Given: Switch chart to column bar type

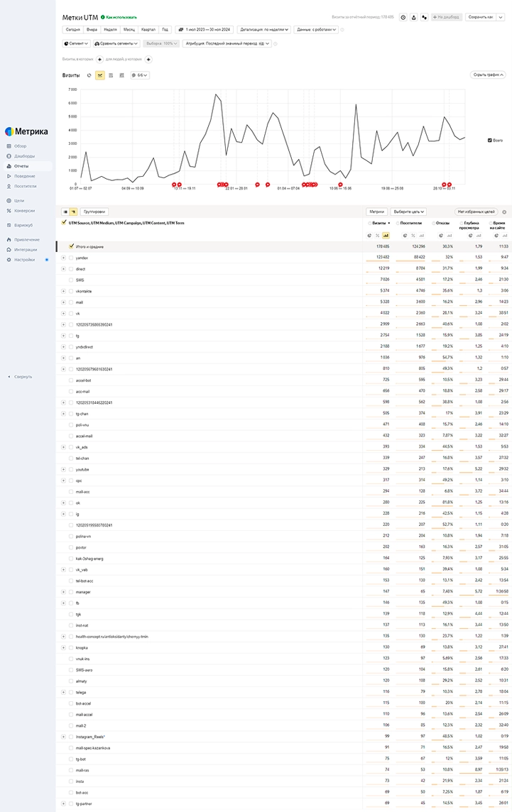Looking at the screenshot, I should tap(121, 75).
